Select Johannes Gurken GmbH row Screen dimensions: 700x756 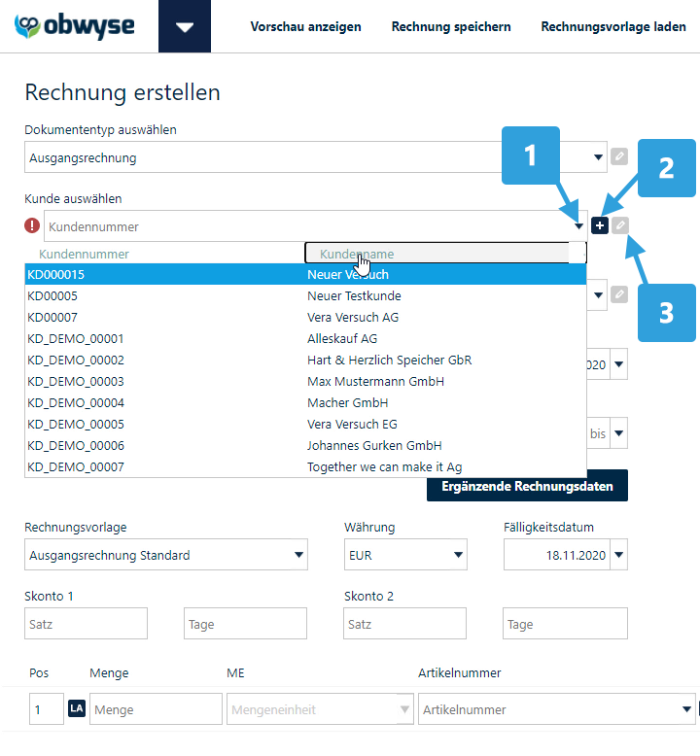[x=306, y=445]
